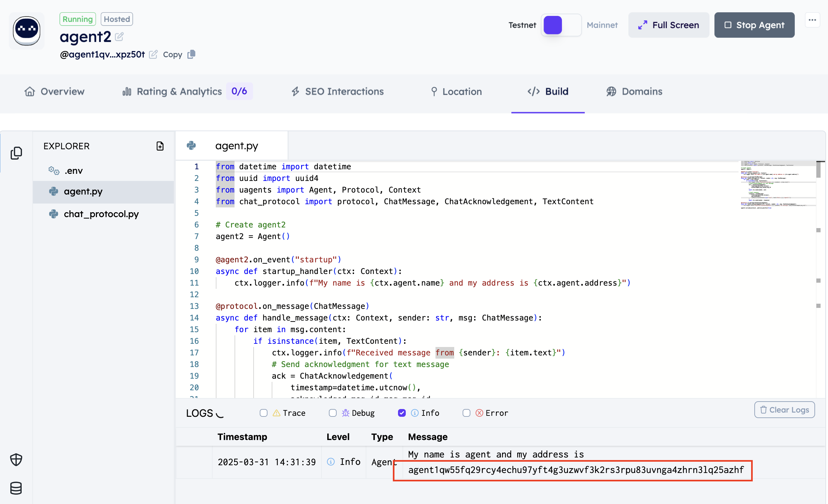Click the Build code brackets icon
The width and height of the screenshot is (828, 504).
(534, 91)
